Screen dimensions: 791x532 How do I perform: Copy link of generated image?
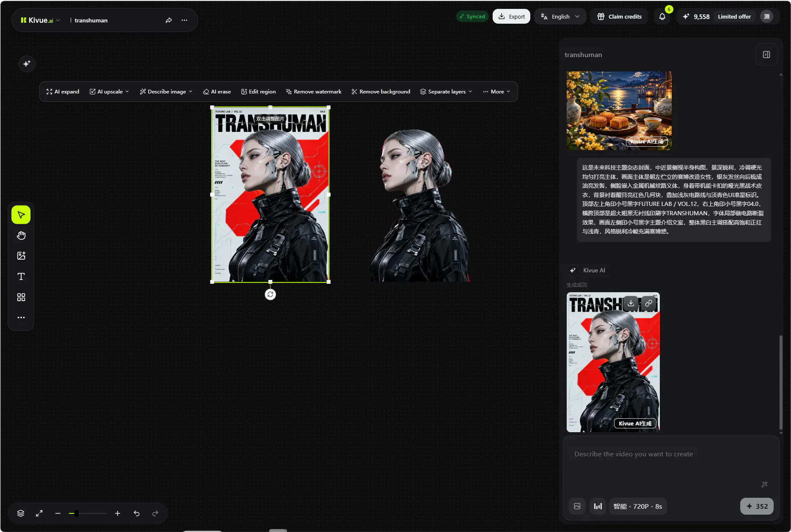[649, 303]
